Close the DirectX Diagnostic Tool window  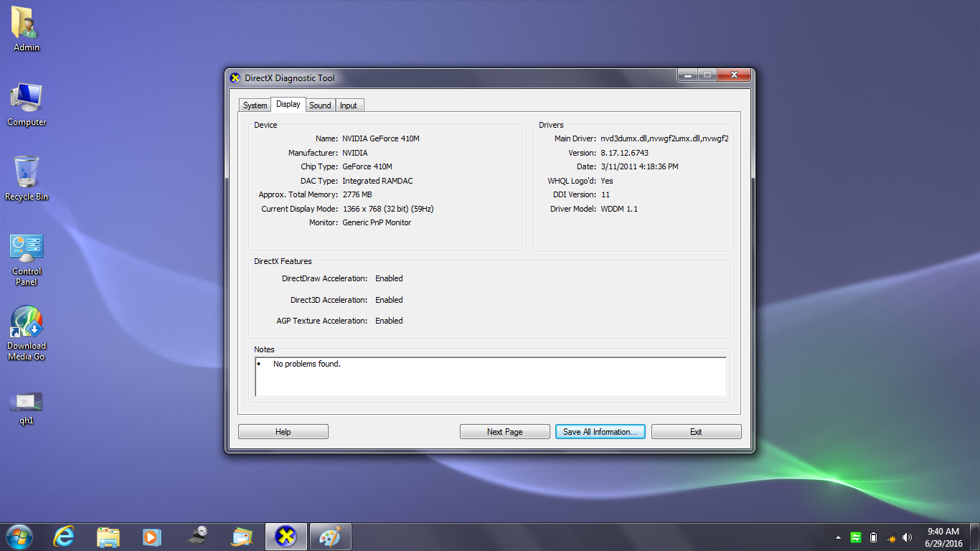[734, 75]
